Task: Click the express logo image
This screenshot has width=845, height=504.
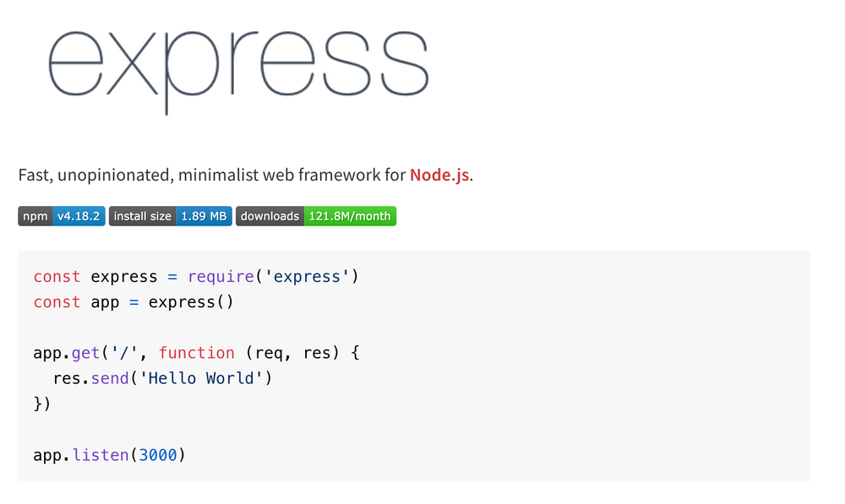Action: tap(239, 65)
